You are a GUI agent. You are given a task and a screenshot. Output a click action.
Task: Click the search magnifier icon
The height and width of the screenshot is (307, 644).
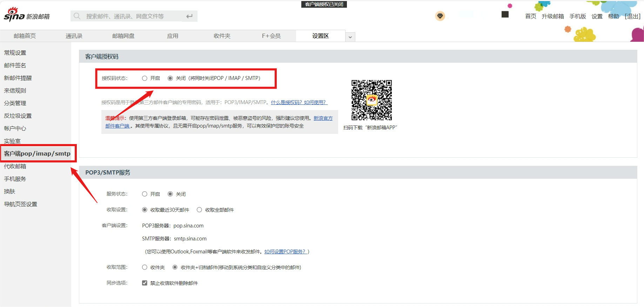tap(77, 16)
